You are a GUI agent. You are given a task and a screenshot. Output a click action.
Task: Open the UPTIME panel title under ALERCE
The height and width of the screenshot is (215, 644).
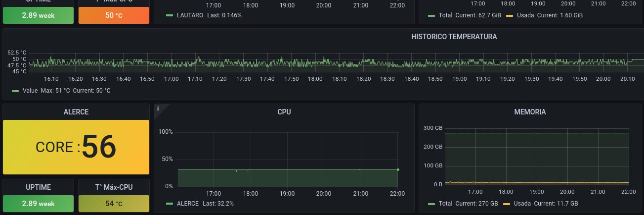(x=38, y=187)
